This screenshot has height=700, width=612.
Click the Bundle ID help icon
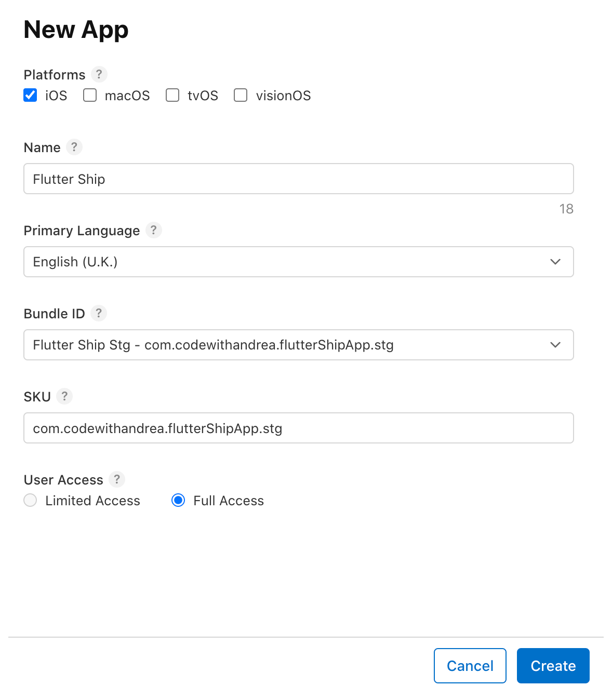pos(99,313)
